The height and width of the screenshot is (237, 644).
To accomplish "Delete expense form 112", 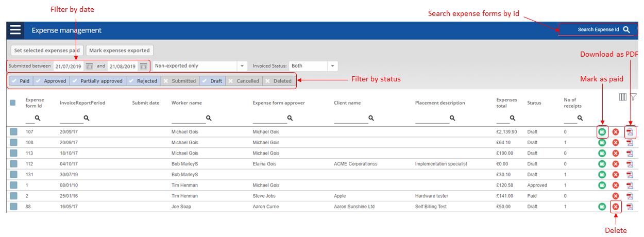I will point(615,164).
